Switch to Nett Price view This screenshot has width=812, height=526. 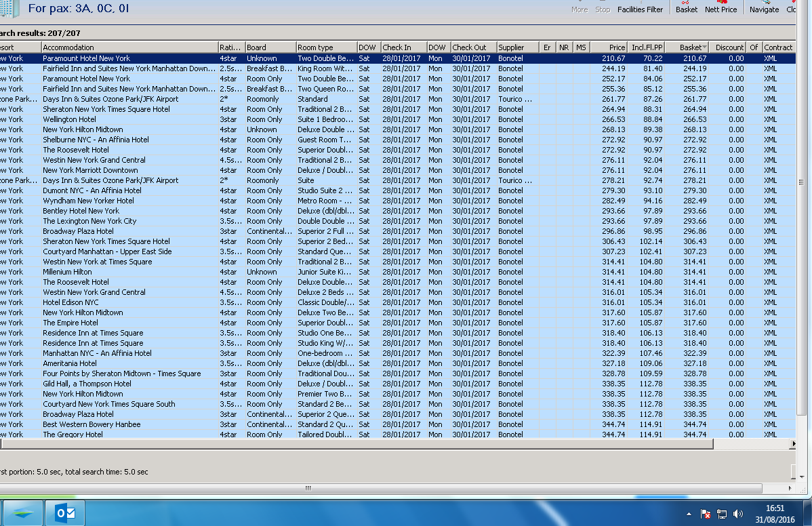point(720,7)
